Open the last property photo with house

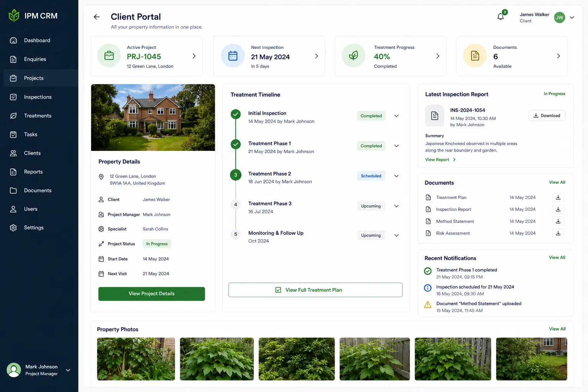coord(531,359)
